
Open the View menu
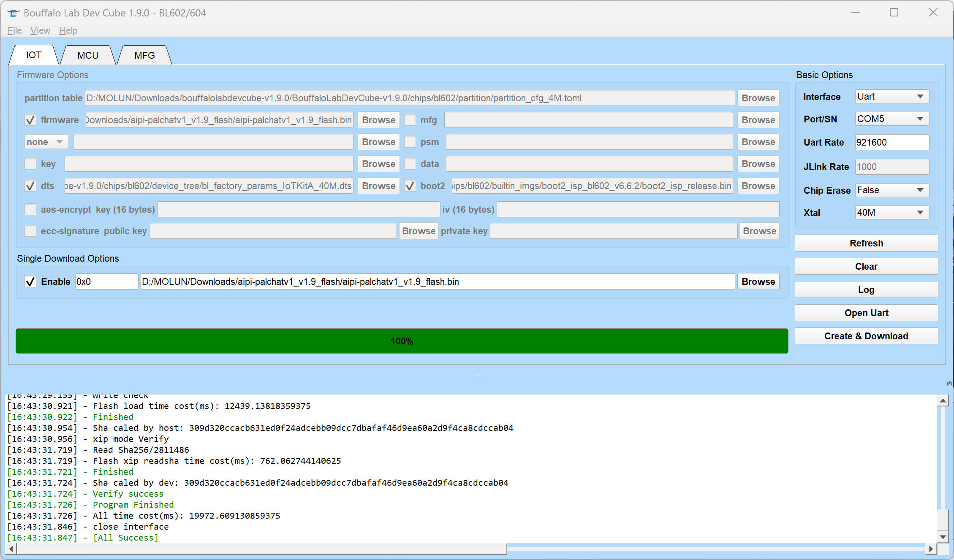click(40, 30)
